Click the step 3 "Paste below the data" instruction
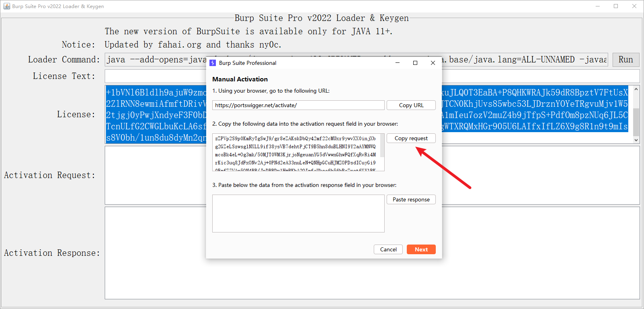This screenshot has height=309, width=644. (x=304, y=185)
